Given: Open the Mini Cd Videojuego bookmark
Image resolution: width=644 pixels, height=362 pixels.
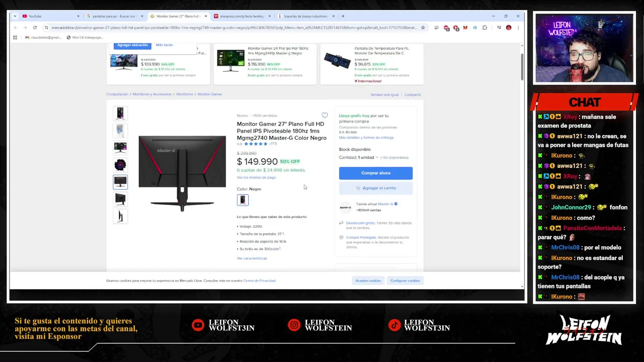Looking at the screenshot, I should click(x=85, y=37).
